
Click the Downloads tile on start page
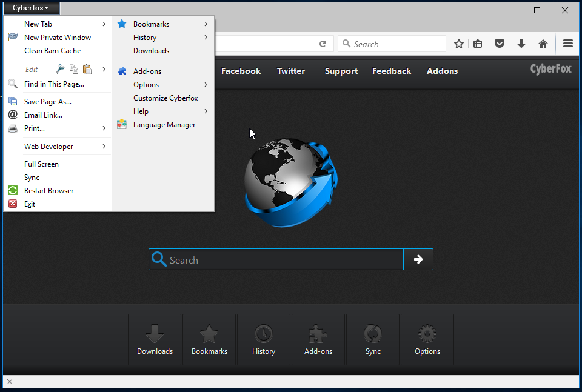155,339
